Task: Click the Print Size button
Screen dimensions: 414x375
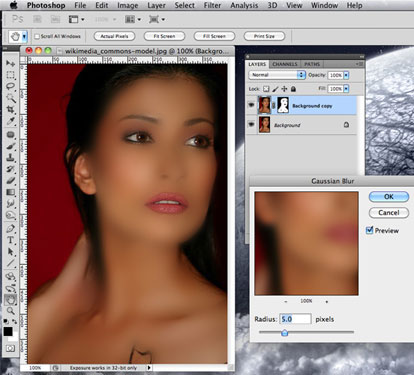Action: (264, 36)
